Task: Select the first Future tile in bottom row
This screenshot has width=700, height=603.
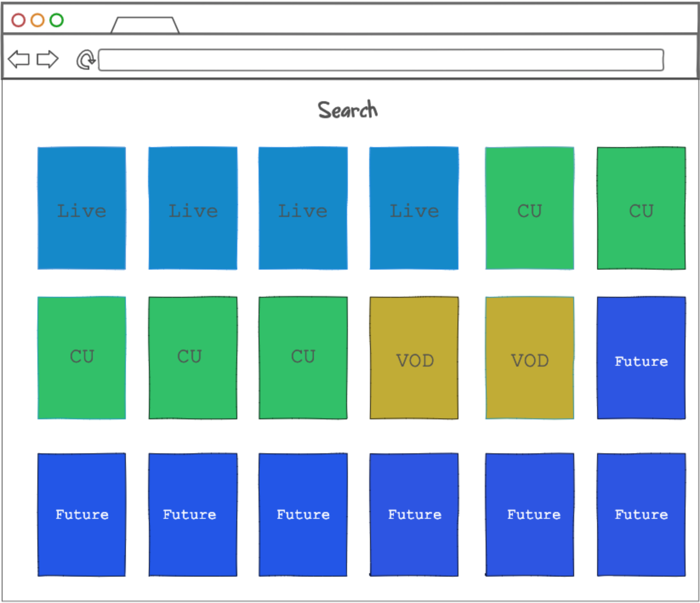Action: point(82,515)
